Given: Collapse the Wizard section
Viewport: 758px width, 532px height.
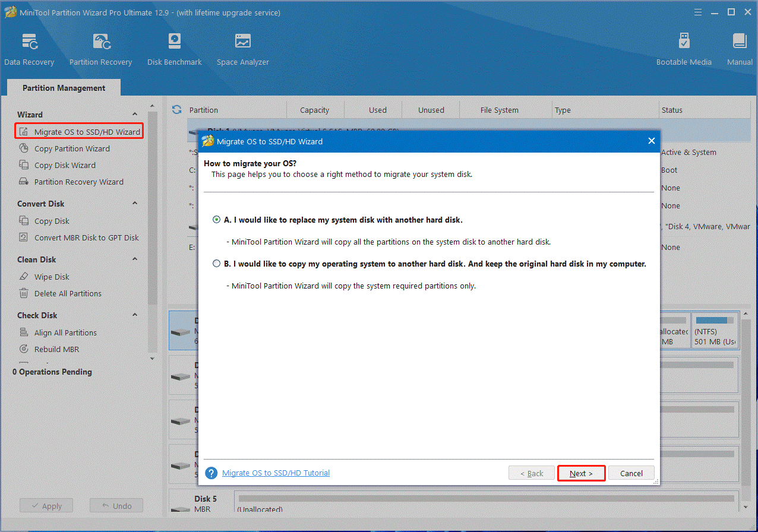Looking at the screenshot, I should pyautogui.click(x=135, y=114).
